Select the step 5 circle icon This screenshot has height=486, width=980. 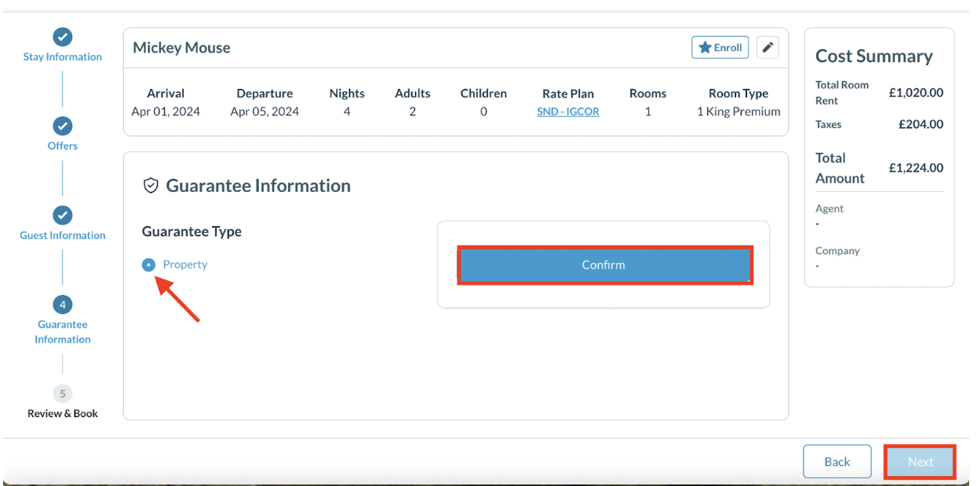[62, 393]
